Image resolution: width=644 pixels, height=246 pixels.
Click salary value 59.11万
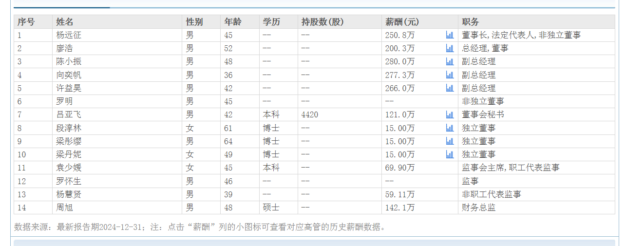400,194
